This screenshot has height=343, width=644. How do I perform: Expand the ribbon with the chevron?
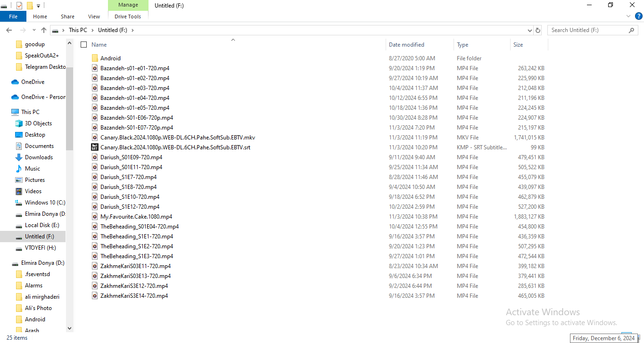pos(628,16)
